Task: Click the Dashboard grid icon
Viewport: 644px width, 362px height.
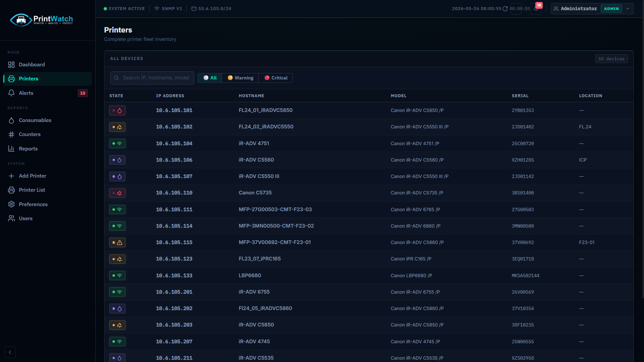Action: coord(11,64)
